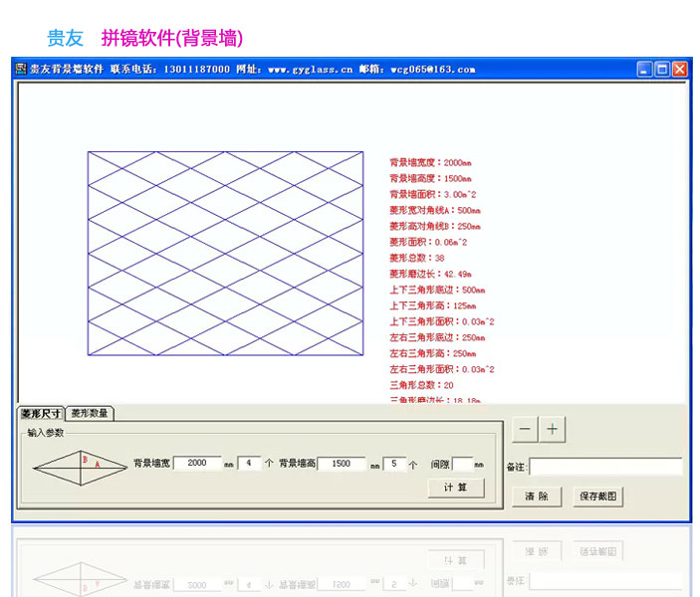Screen dimensions: 700x597
Task: Click the width count field showing 4
Action: (249, 463)
